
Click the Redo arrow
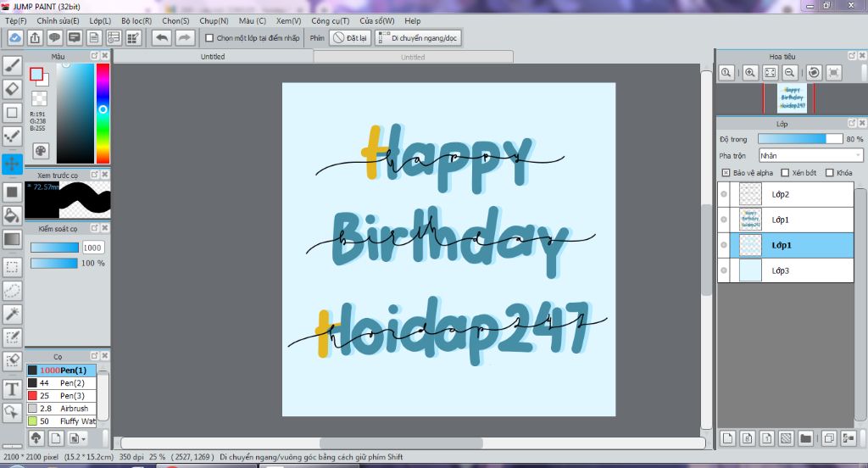click(x=184, y=37)
